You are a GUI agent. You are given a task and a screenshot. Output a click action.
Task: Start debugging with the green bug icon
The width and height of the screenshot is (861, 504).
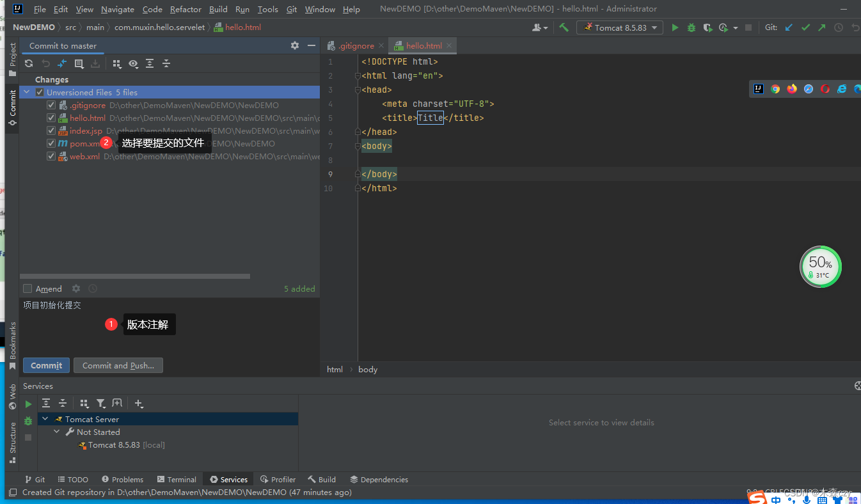(x=691, y=28)
